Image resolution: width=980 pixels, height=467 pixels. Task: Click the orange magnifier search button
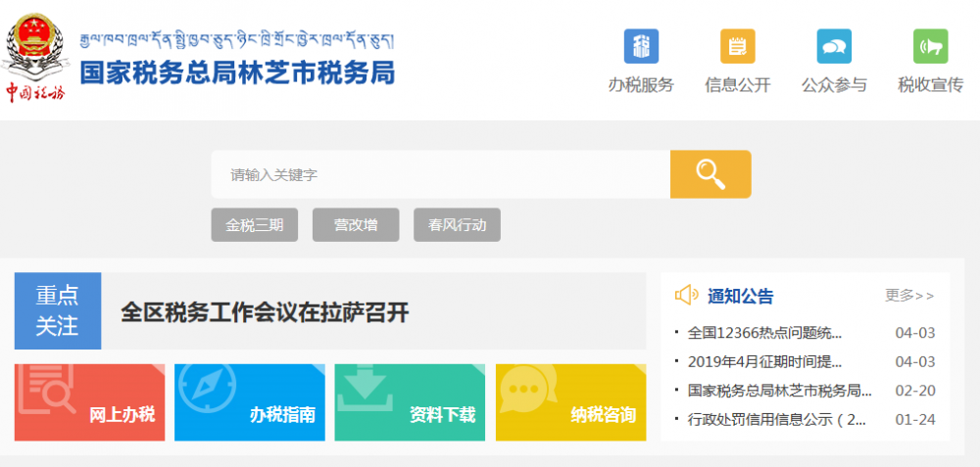710,174
